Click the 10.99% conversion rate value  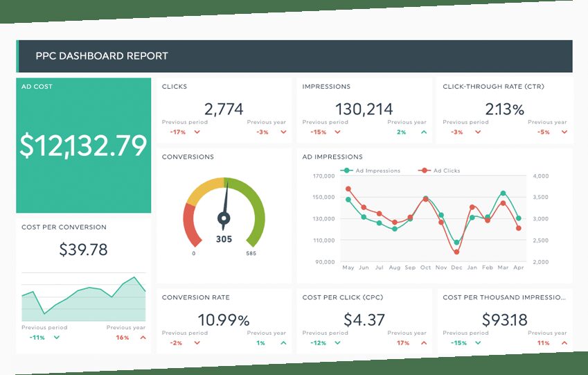[x=224, y=320]
